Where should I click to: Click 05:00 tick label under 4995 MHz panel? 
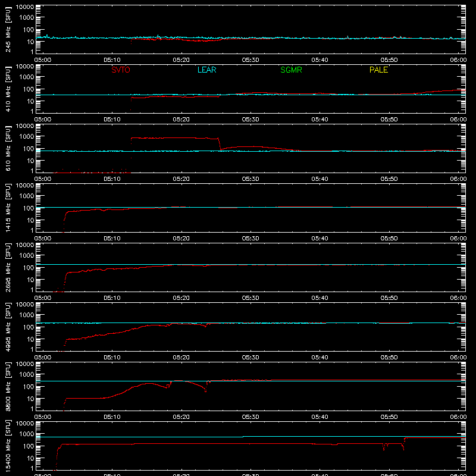point(43,358)
